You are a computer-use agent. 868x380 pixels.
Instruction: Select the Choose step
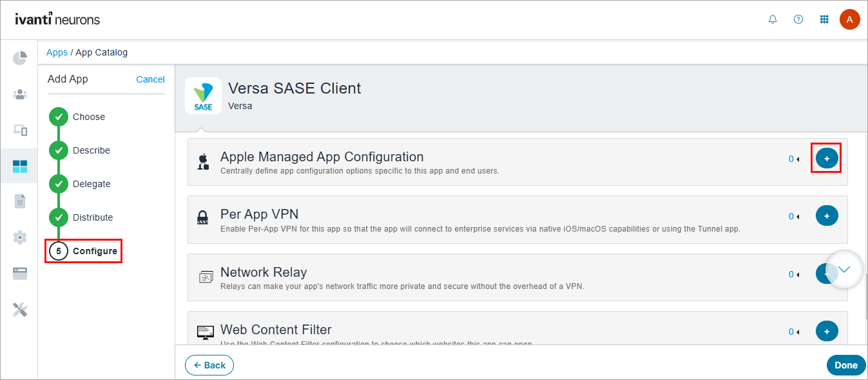point(77,117)
